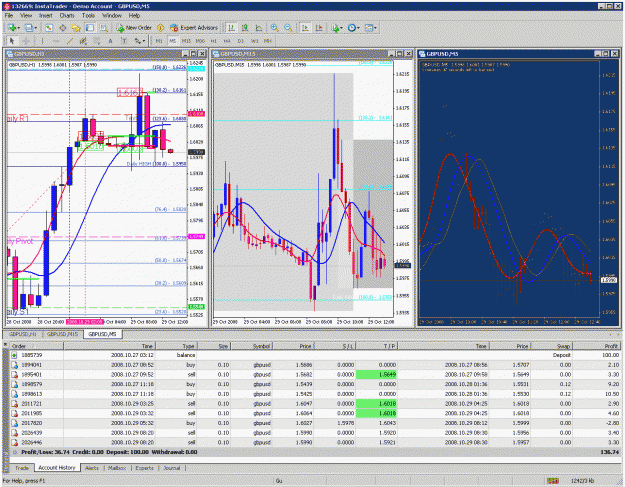Open the Charts menu
The width and height of the screenshot is (625, 487).
coord(67,16)
